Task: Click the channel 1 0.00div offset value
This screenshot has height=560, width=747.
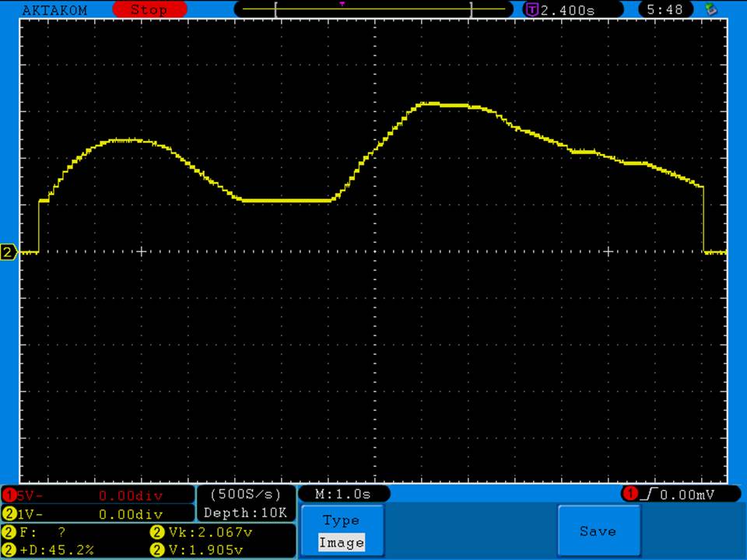Action: click(131, 495)
